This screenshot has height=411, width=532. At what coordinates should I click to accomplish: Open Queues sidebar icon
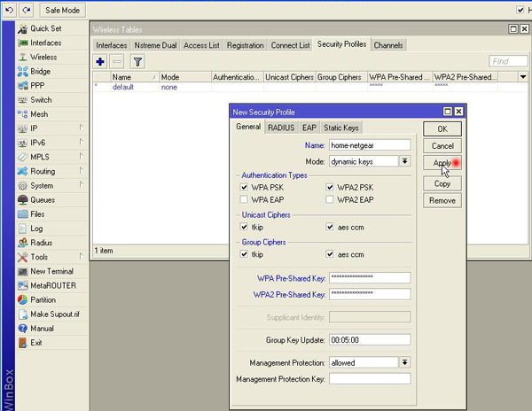pos(23,200)
